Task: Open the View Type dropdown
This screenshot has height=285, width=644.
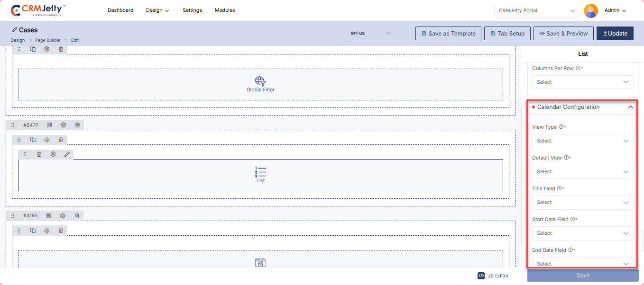Action: tap(582, 141)
